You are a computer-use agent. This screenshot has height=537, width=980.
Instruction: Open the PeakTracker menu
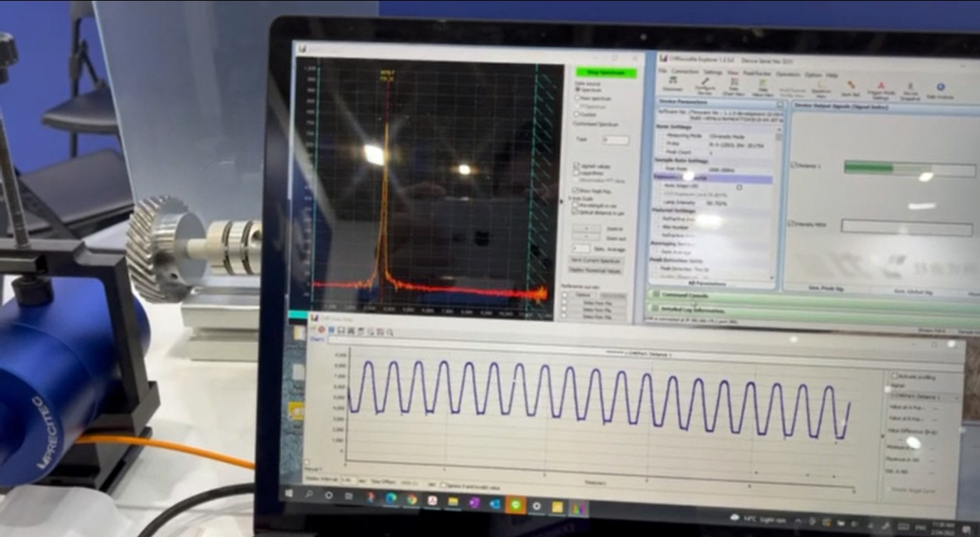[x=757, y=73]
